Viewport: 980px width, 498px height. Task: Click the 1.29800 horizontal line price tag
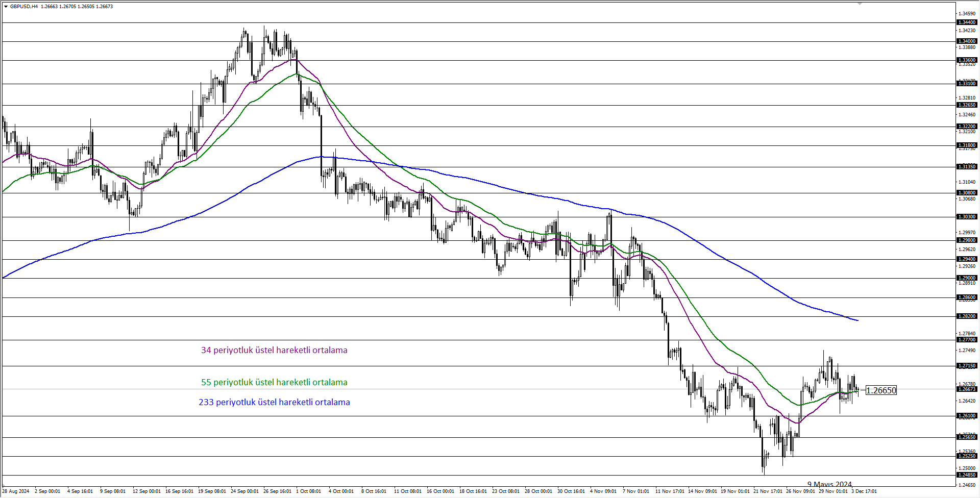coord(967,240)
